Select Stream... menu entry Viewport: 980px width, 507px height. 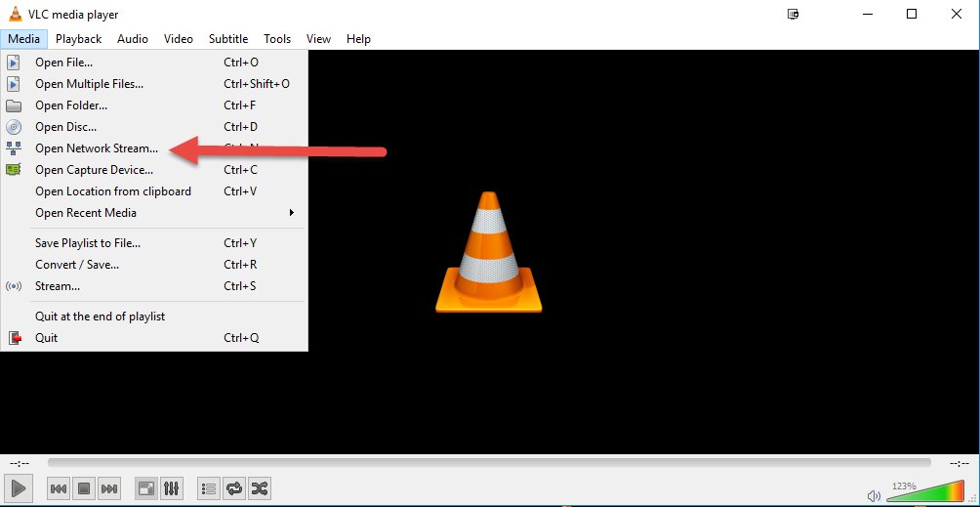pos(154,285)
